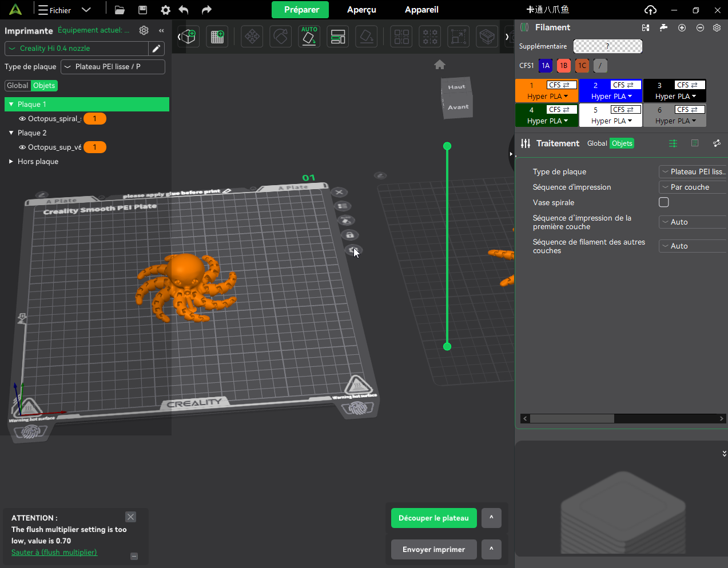Click Découper le plateau button
The height and width of the screenshot is (568, 728).
[433, 518]
